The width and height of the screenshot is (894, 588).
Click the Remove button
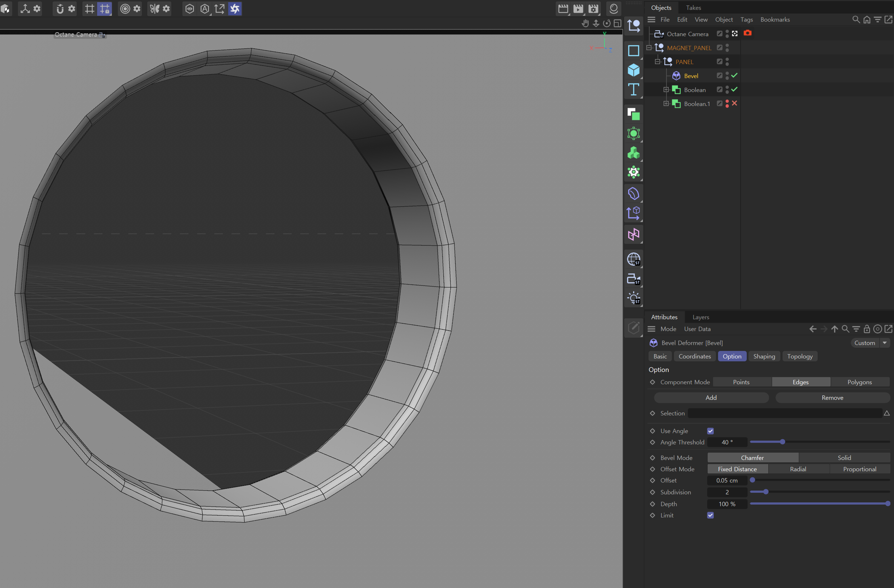[x=832, y=397]
